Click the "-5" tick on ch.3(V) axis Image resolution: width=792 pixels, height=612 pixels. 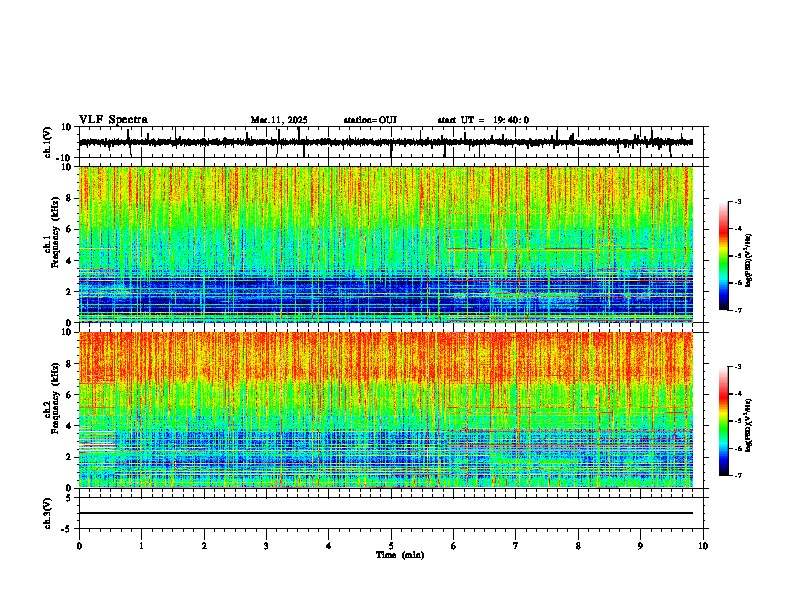pos(67,529)
